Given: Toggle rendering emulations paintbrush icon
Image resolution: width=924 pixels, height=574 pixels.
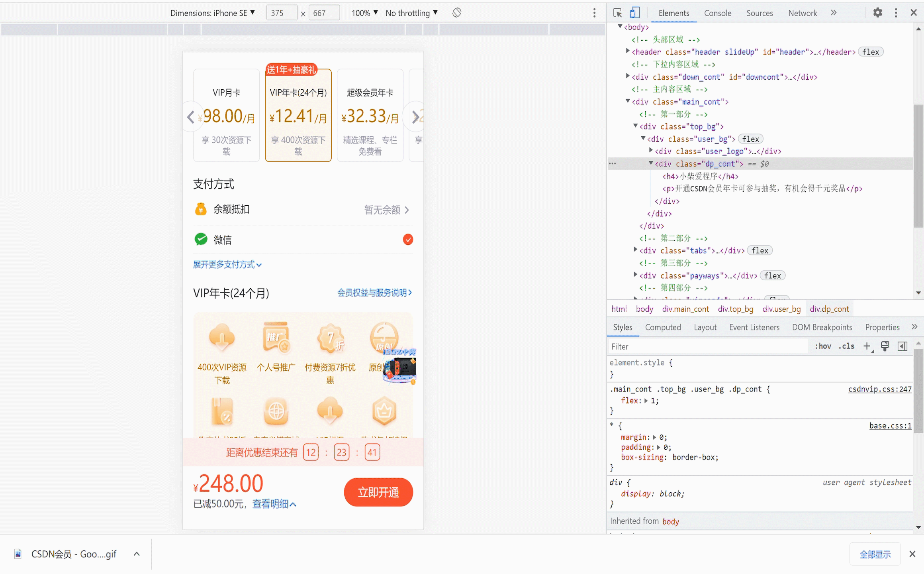Looking at the screenshot, I should click(885, 346).
